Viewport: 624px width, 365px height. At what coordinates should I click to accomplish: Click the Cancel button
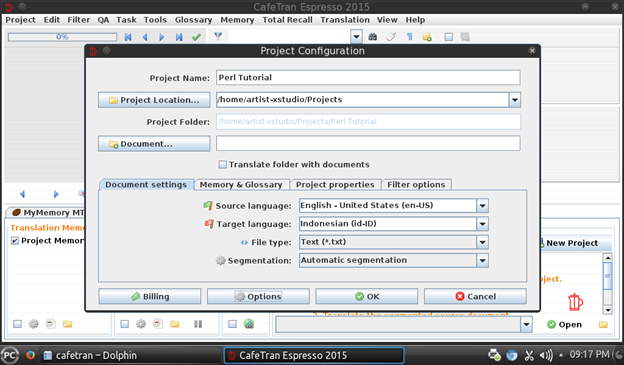pos(475,297)
